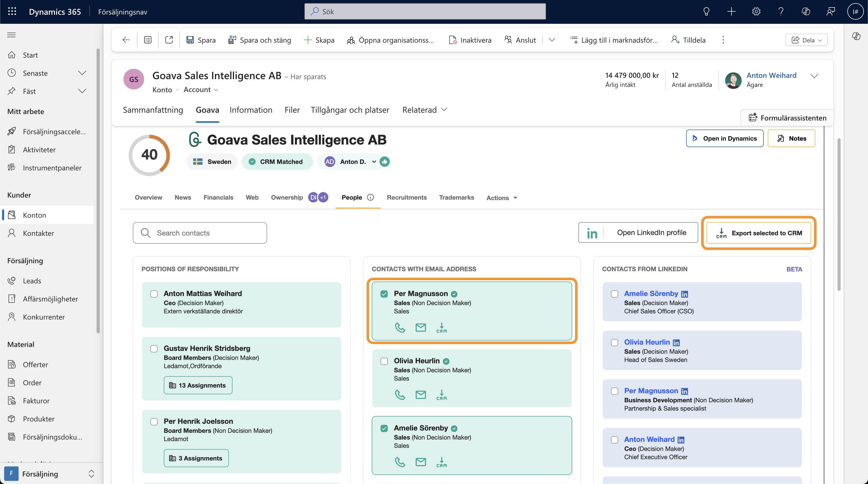Open the Anslut split-button dropdown arrow

[552, 40]
